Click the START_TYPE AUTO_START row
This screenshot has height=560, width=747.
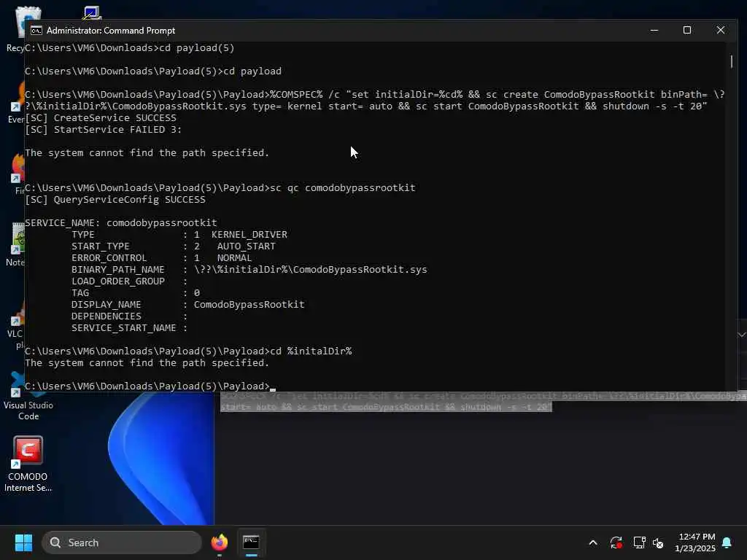(174, 246)
